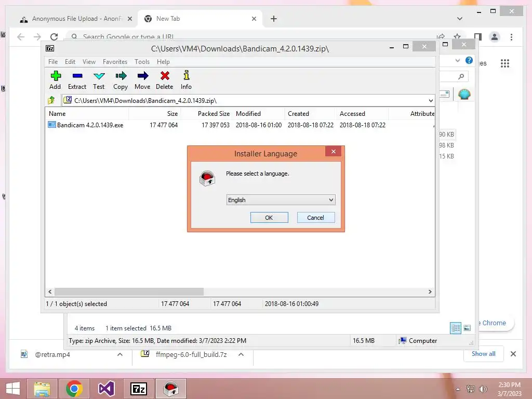Open the Windows Start menu
The width and height of the screenshot is (532, 399).
(13, 389)
